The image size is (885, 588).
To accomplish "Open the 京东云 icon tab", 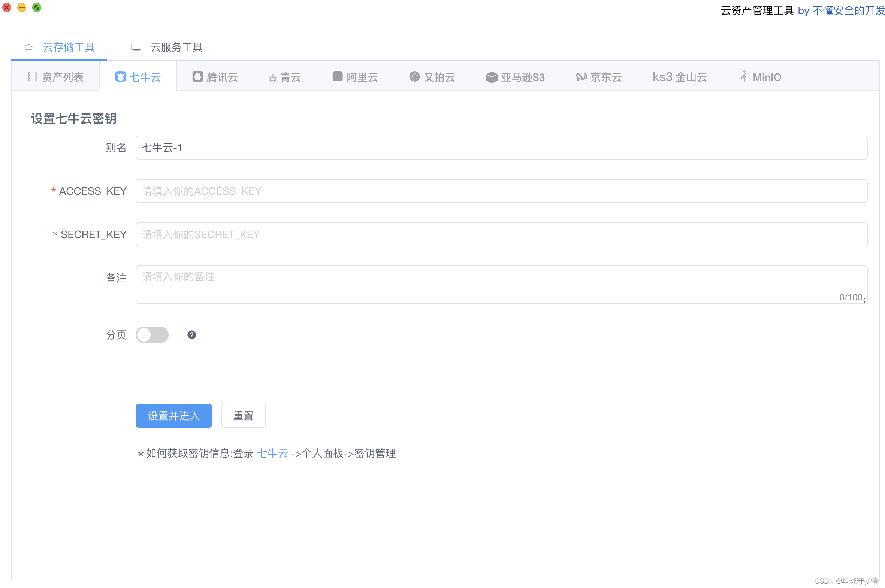I will [x=581, y=77].
